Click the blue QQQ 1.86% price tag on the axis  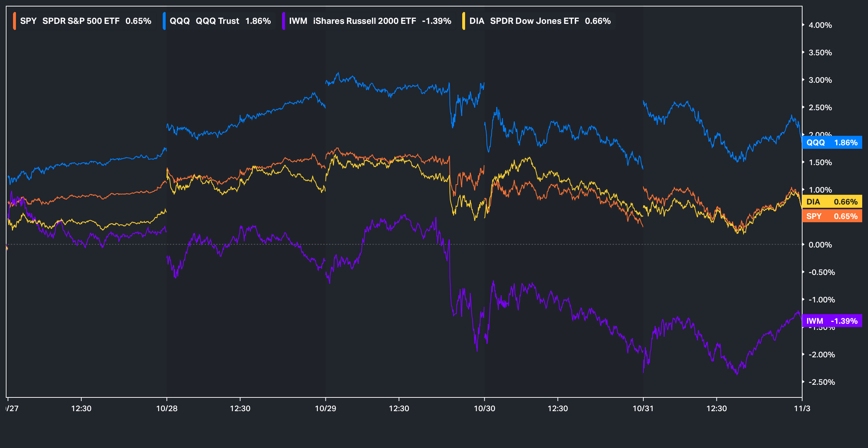832,142
